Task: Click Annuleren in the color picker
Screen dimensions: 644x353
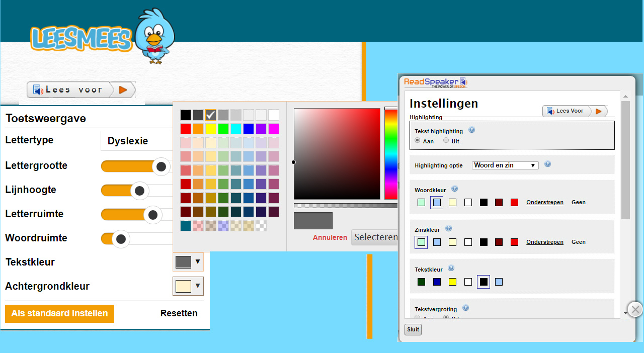Action: click(330, 237)
